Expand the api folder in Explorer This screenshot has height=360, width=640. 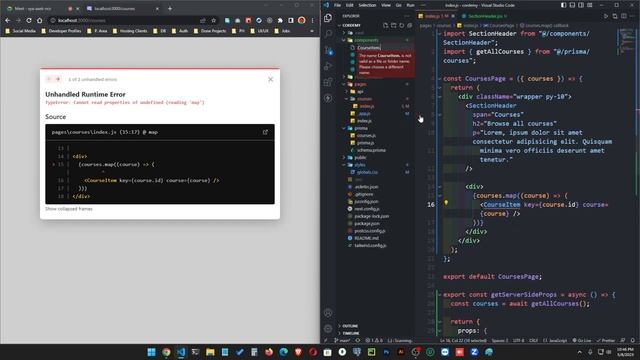360,91
